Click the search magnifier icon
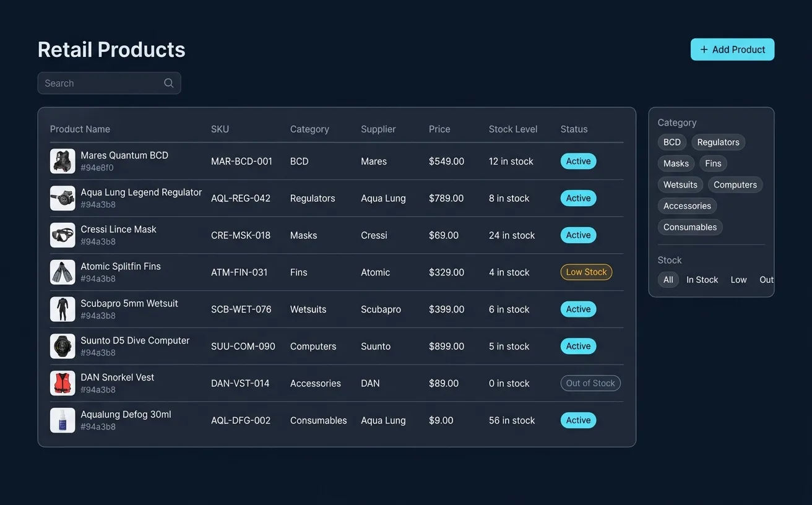 click(x=168, y=83)
